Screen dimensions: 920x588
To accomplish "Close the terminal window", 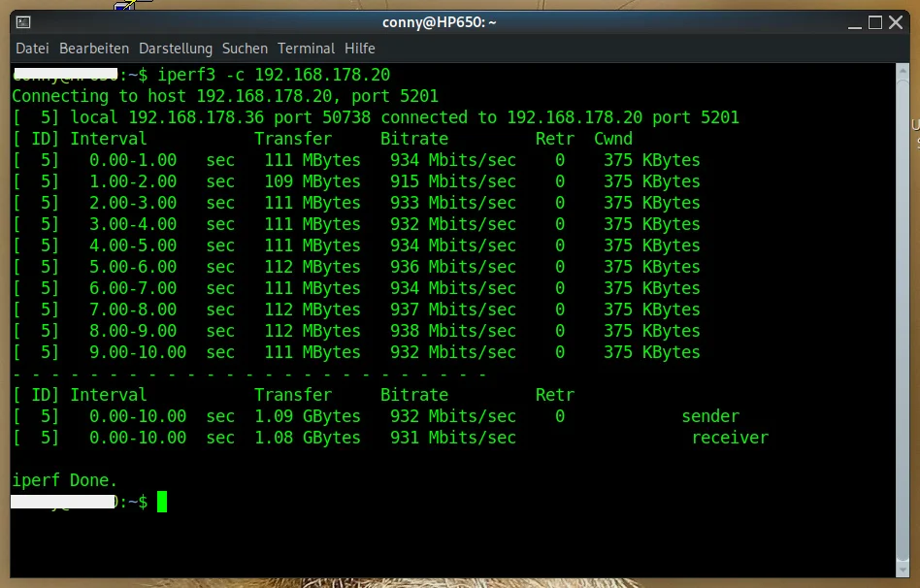I will tap(896, 23).
